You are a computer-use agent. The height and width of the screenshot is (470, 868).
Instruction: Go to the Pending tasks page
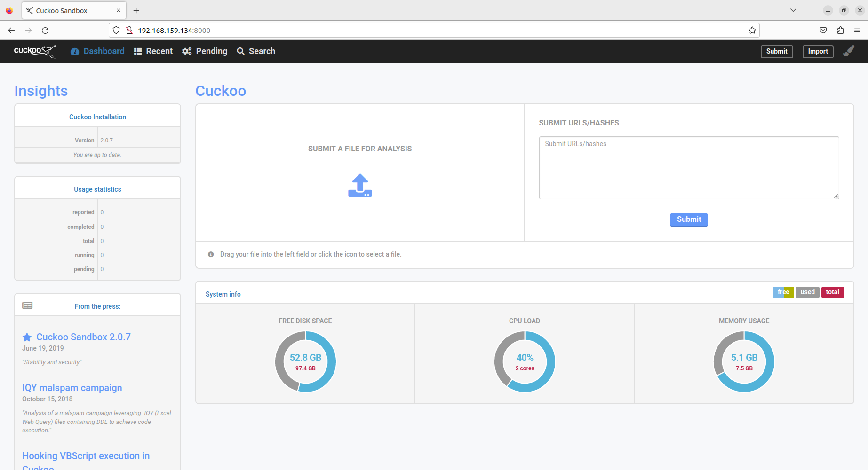pos(205,51)
